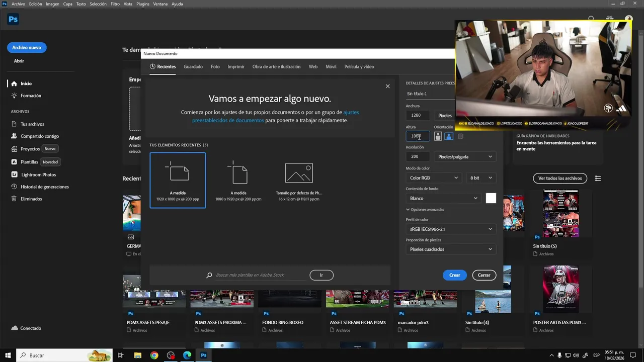Click the Cerrar button
Screen dimensions: 644x362
[x=484, y=275]
